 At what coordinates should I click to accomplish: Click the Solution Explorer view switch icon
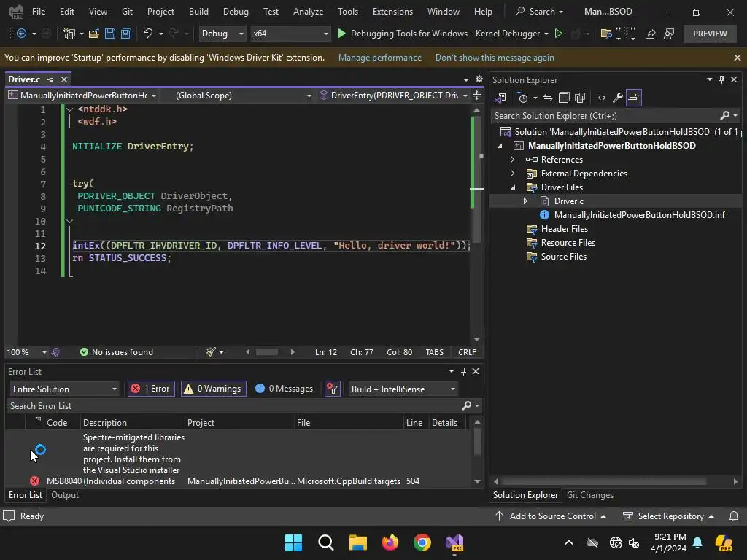[500, 98]
